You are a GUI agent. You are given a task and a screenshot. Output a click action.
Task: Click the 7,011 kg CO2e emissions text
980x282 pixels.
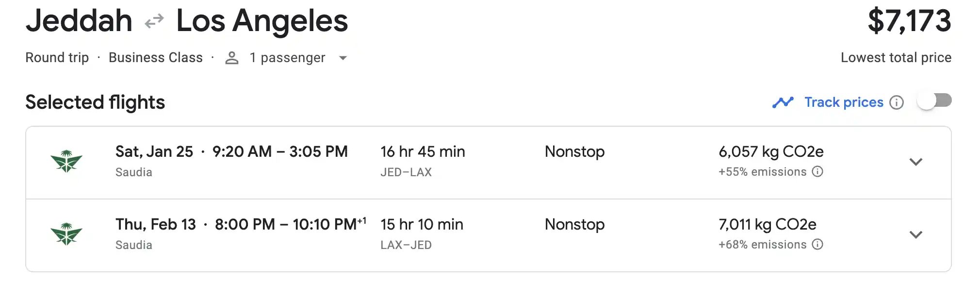pos(767,224)
